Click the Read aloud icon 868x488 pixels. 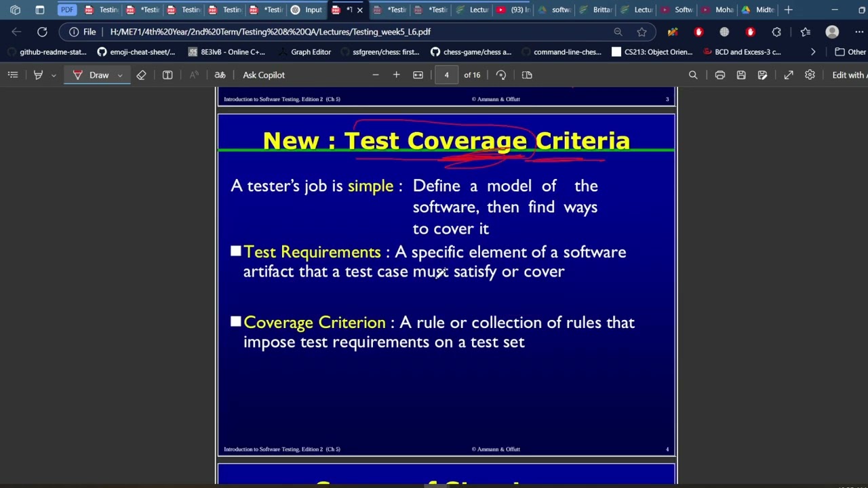194,75
